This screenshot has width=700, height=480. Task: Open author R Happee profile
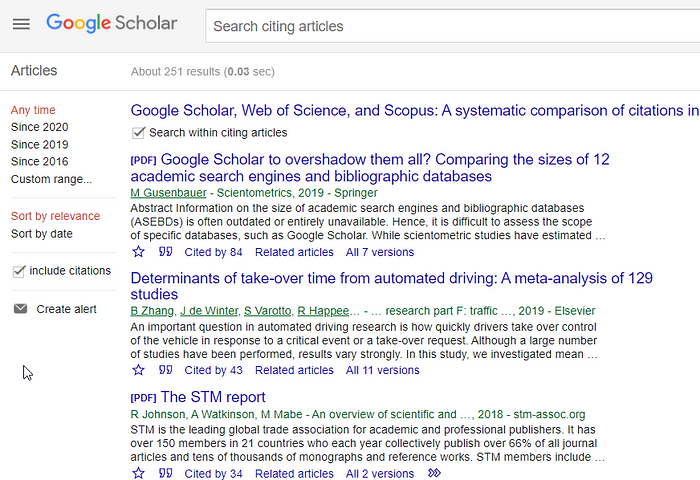[323, 311]
